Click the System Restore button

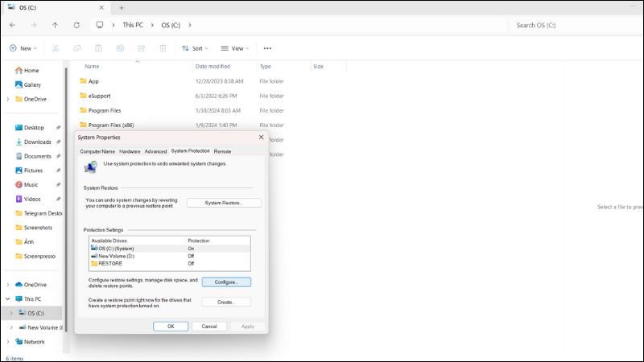(224, 203)
